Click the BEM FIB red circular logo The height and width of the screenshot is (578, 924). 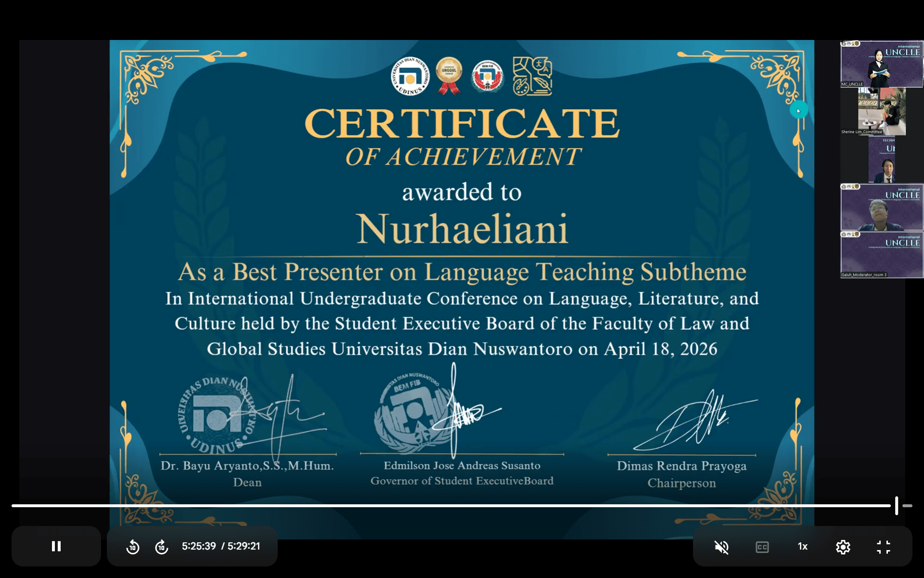488,76
